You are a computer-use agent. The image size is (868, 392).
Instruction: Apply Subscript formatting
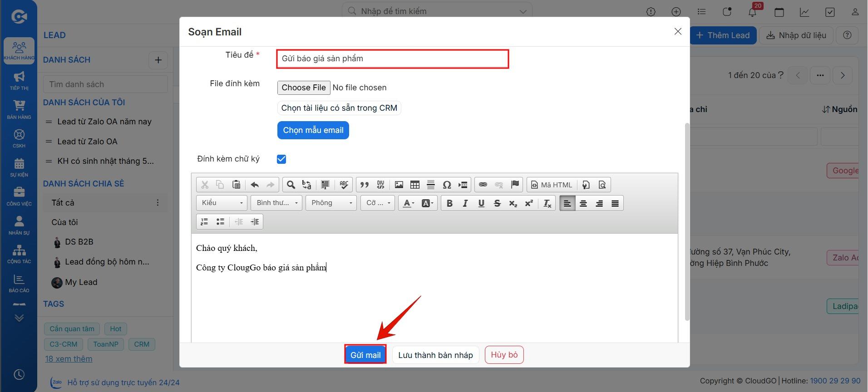tap(513, 203)
